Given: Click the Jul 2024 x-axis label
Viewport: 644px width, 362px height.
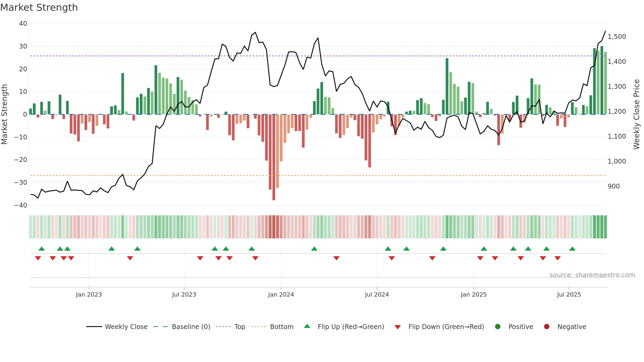Looking at the screenshot, I should pos(377,294).
